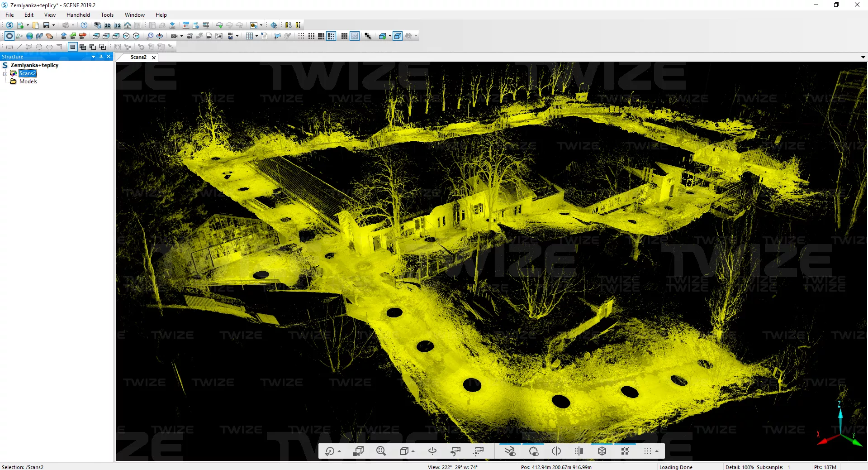
Task: Select the fly navigation mode paper-plane icon
Action: [x=19, y=36]
